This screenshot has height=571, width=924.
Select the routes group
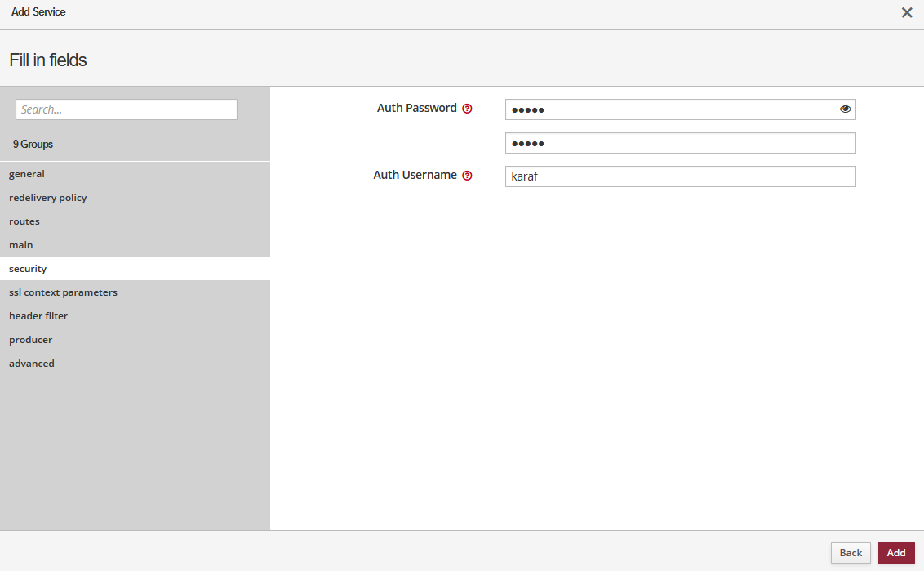point(24,221)
